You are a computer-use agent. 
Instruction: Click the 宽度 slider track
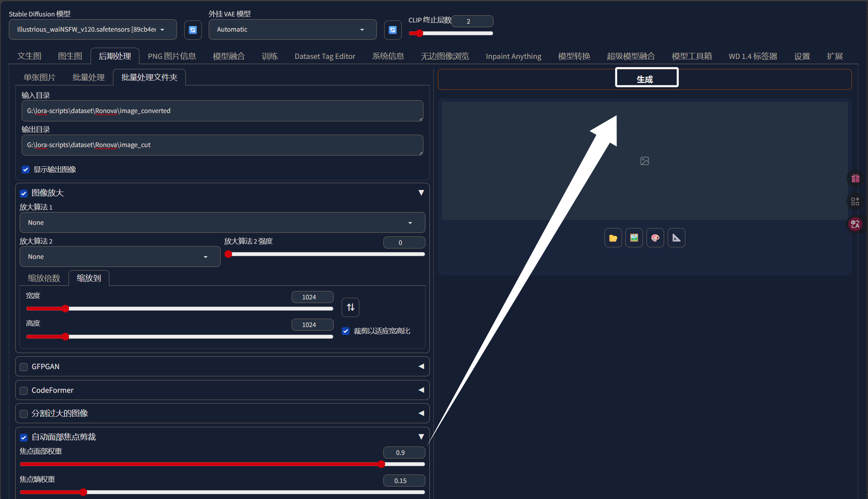click(180, 309)
